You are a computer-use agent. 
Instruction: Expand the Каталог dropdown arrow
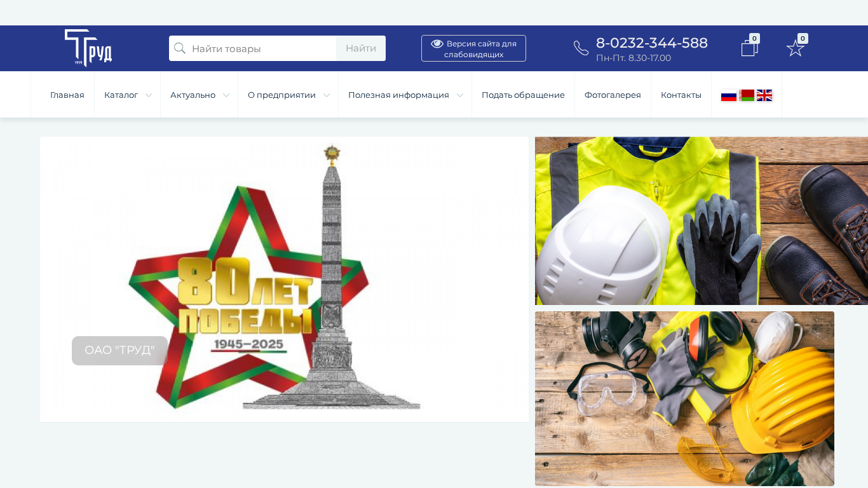pyautogui.click(x=149, y=95)
